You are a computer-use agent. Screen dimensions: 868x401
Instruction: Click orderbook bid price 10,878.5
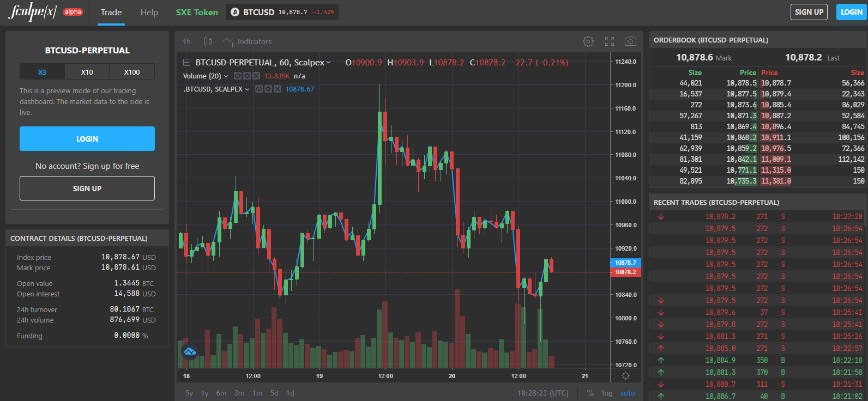pyautogui.click(x=742, y=83)
